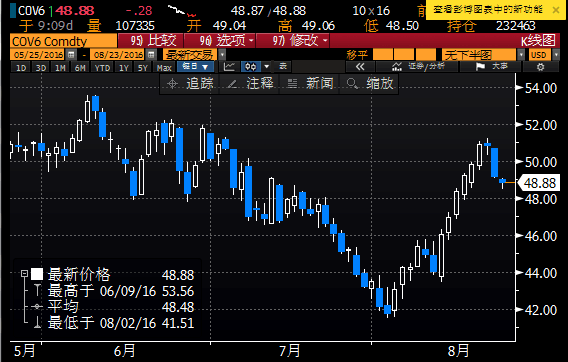Open 证券/分析 securities analysis panel
Image resolution: width=568 pixels, height=362 pixels.
tap(418, 67)
